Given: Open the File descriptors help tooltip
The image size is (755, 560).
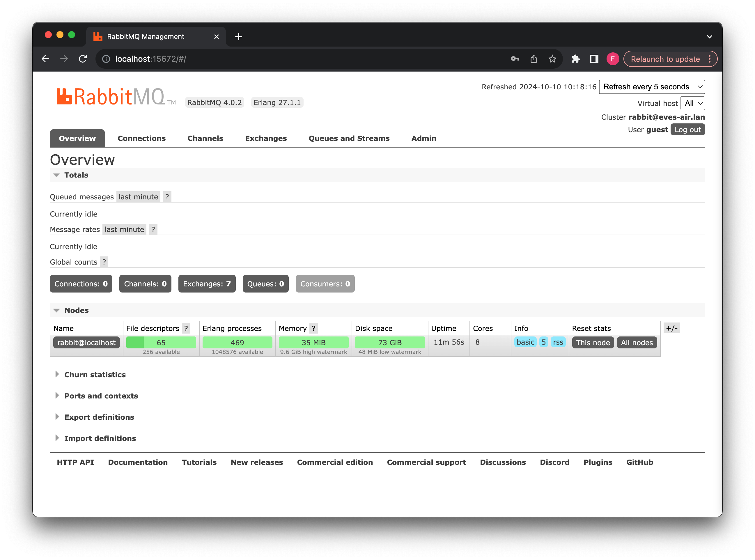Looking at the screenshot, I should [x=186, y=328].
